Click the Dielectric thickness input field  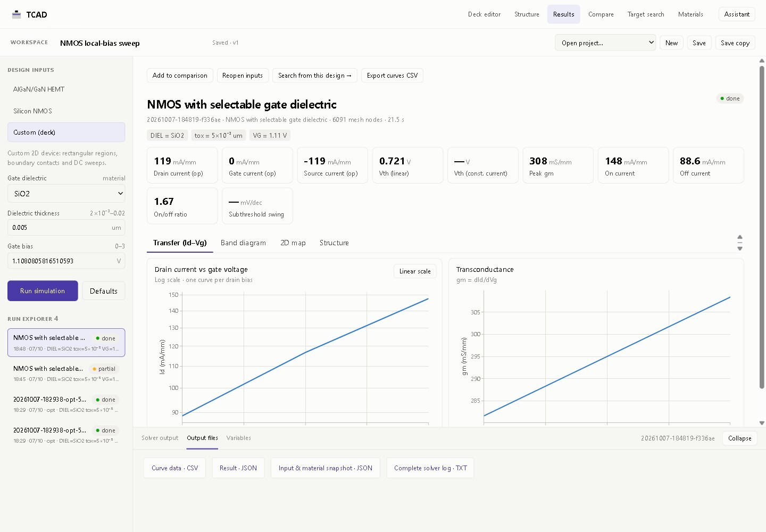tap(66, 228)
